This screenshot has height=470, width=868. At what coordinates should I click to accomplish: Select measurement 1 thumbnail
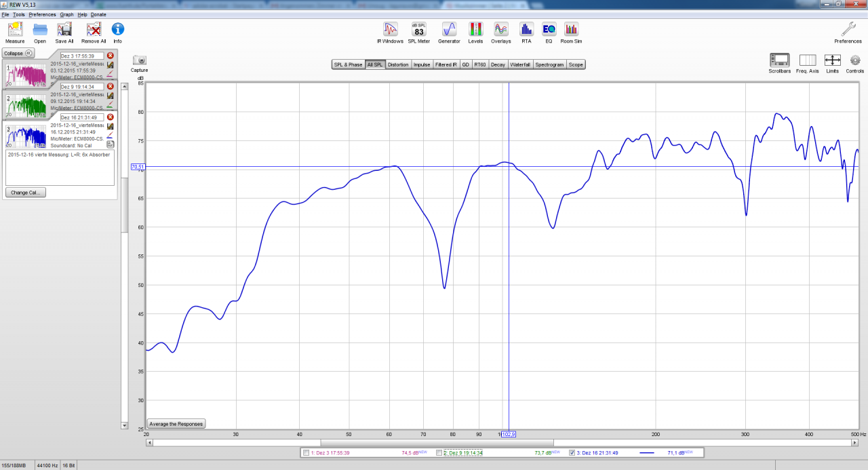tap(26, 75)
